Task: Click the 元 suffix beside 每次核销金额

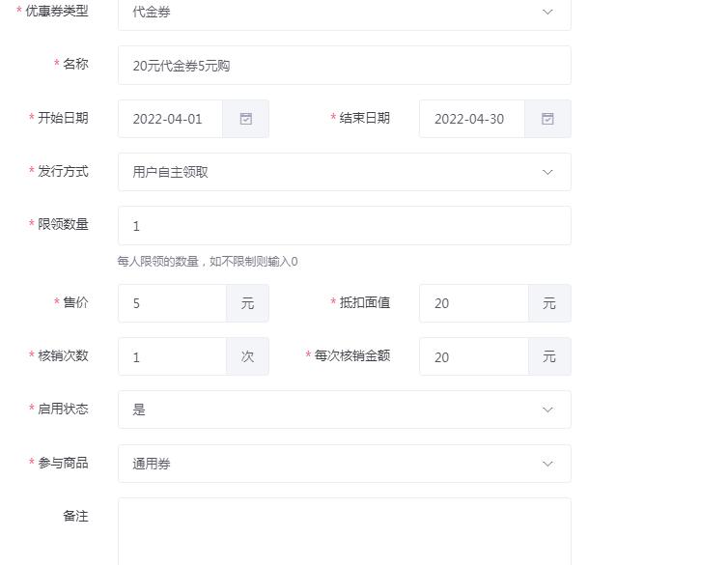Action: click(x=549, y=357)
